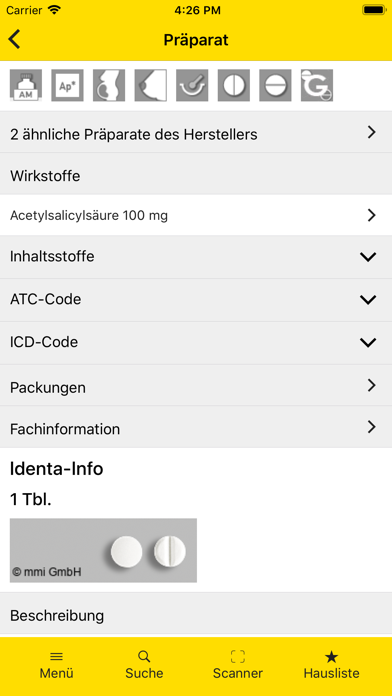392x696 pixels.
Task: Switch to the Menü tab
Action: (56, 665)
